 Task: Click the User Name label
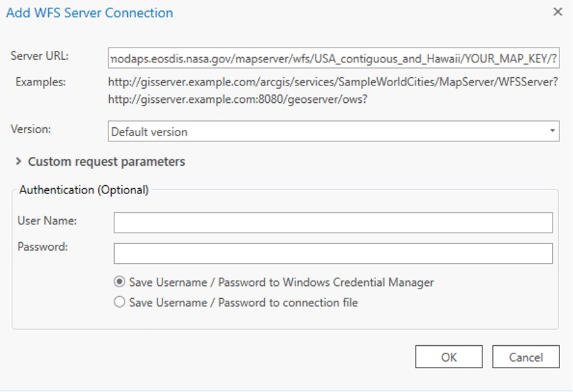tap(47, 220)
